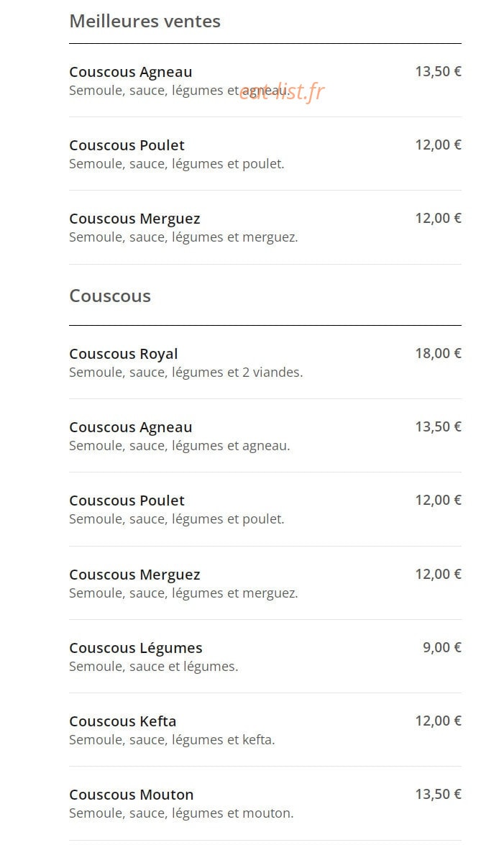The width and height of the screenshot is (504, 845).
Task: Click description 'Semoule, sauce, légumes et 2 viandes.'
Action: pos(186,373)
